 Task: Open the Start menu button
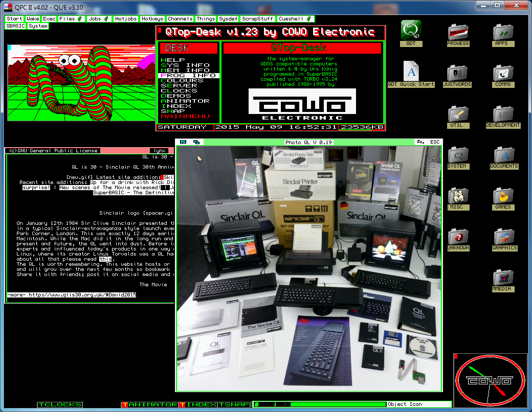15,19
